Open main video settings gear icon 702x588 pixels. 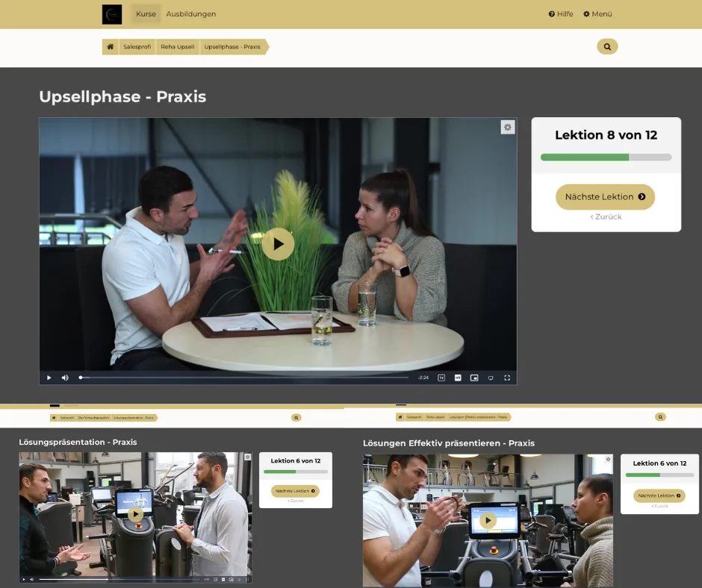508,128
